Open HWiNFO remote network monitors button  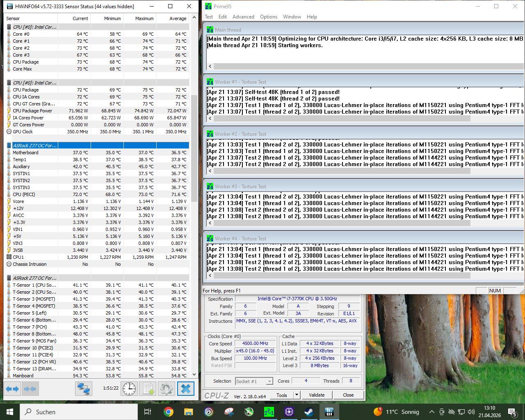[x=83, y=388]
